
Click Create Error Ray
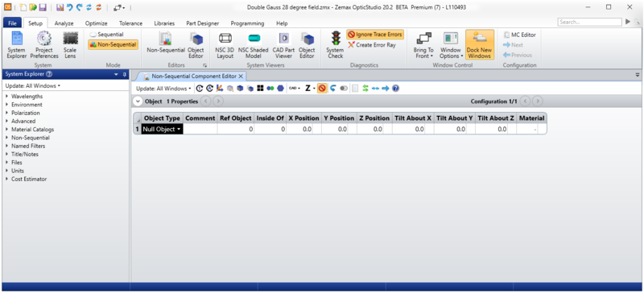pyautogui.click(x=372, y=45)
